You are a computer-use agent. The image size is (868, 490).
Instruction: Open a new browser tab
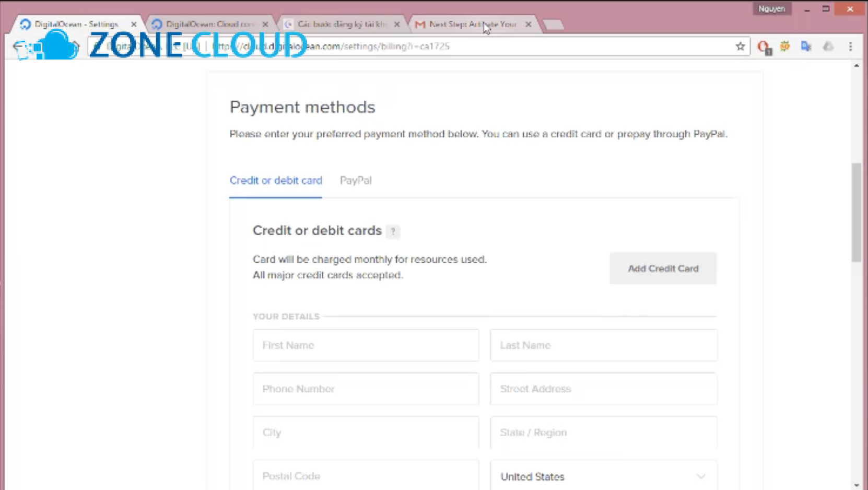tap(553, 25)
